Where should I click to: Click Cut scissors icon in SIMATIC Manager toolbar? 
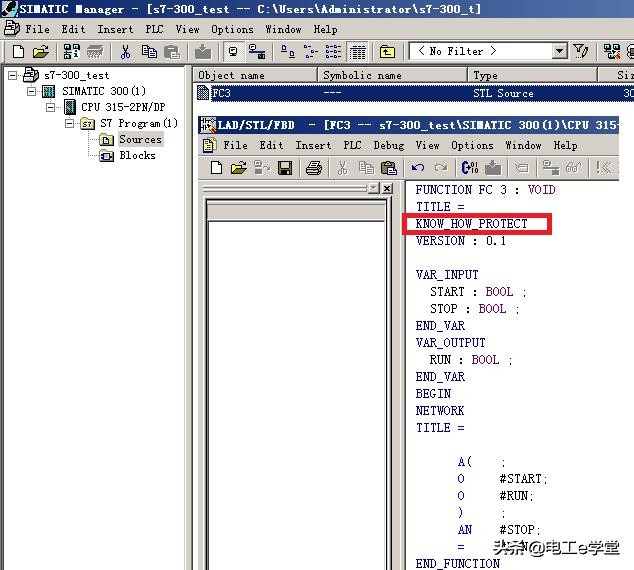(125, 52)
